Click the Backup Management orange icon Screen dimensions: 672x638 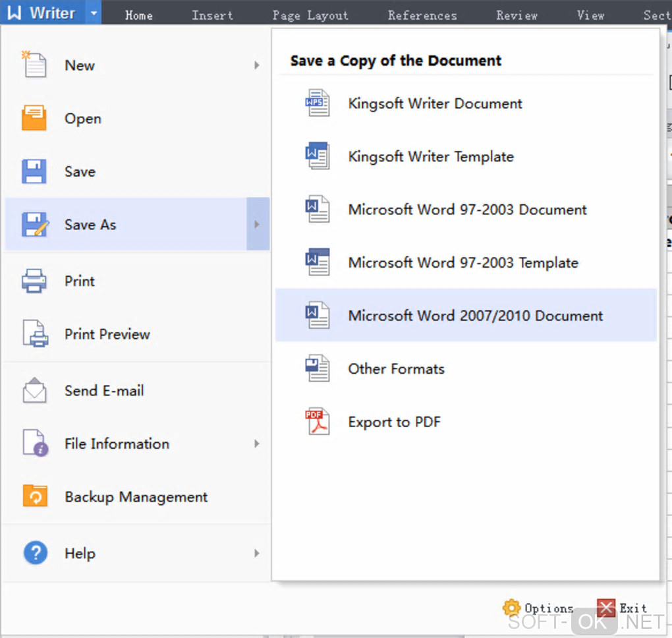[35, 496]
